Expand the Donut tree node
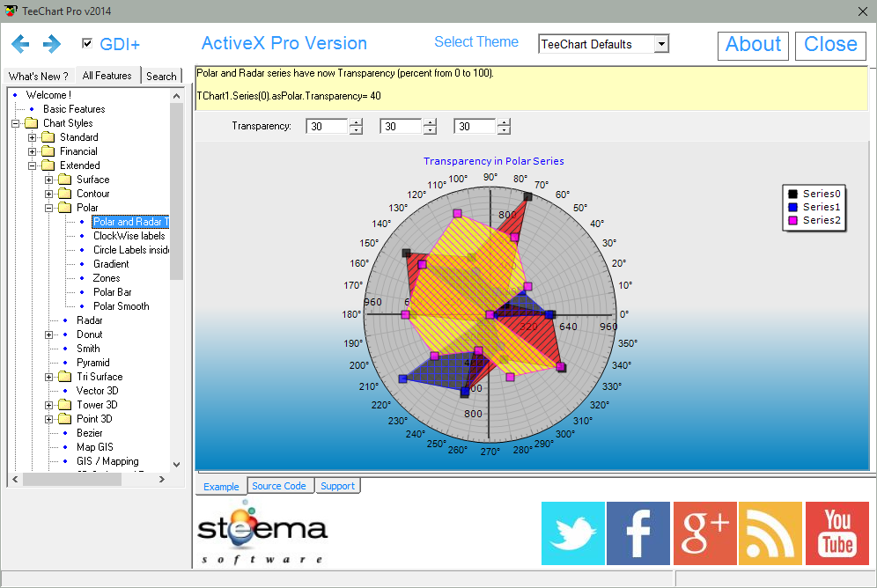The height and width of the screenshot is (588, 877). click(48, 334)
